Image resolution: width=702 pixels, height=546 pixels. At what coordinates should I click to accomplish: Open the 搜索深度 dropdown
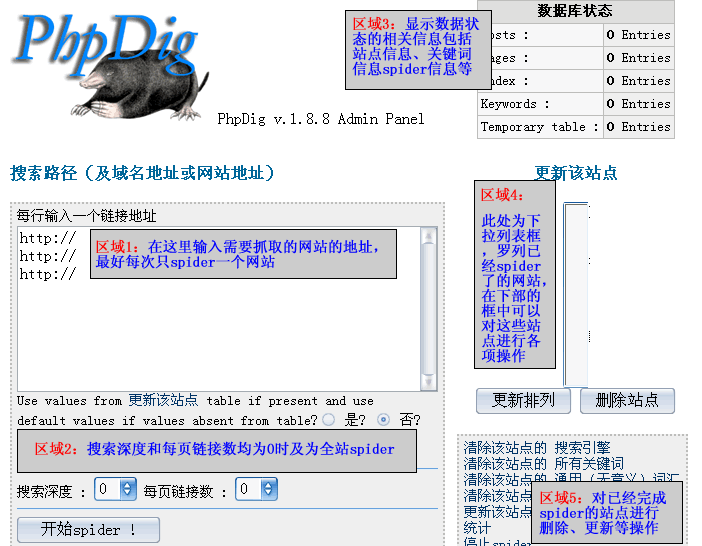pos(116,489)
